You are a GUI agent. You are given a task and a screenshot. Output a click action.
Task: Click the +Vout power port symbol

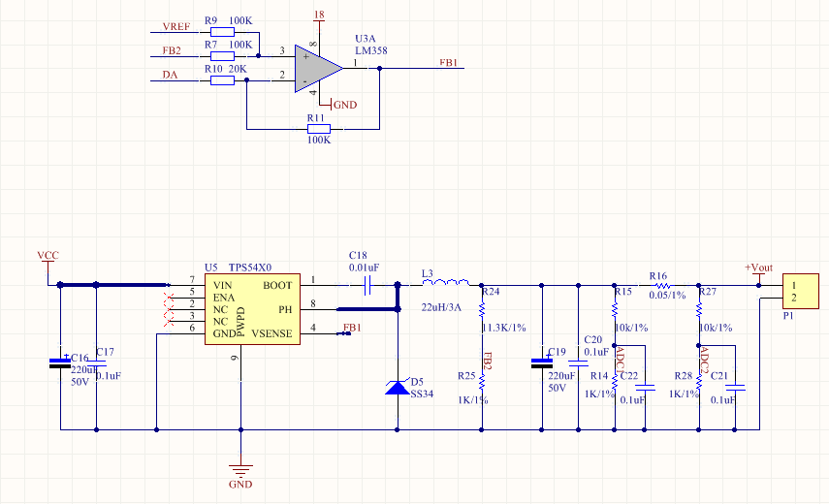pos(758,271)
